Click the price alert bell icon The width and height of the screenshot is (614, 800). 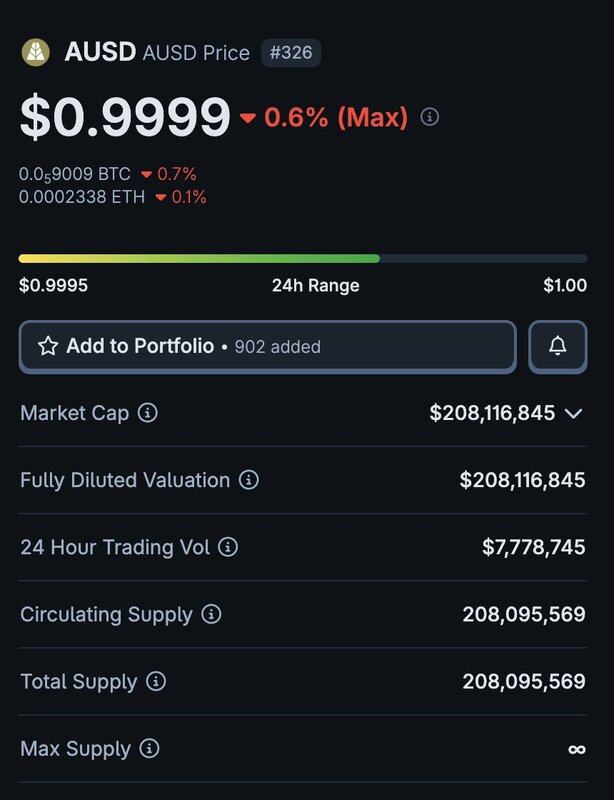point(558,346)
